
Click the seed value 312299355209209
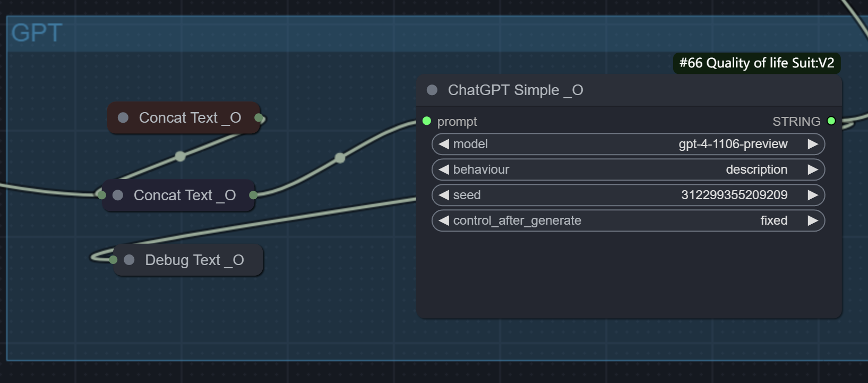[734, 195]
